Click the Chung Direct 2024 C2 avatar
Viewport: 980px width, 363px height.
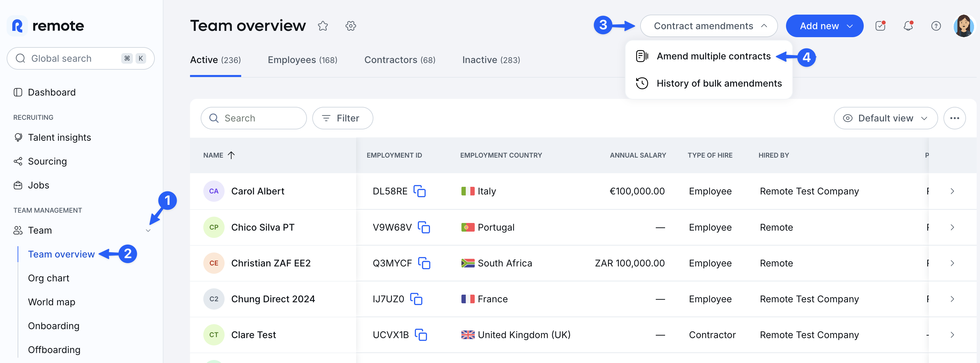pos(214,299)
